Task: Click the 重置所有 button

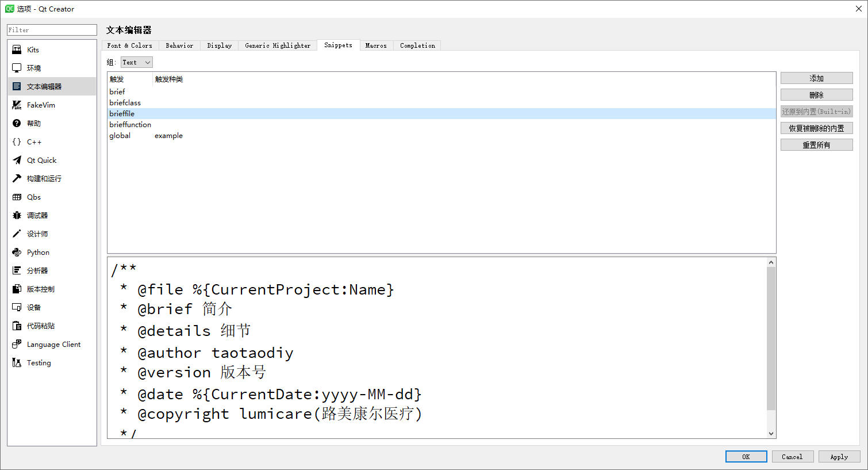Action: pyautogui.click(x=816, y=145)
